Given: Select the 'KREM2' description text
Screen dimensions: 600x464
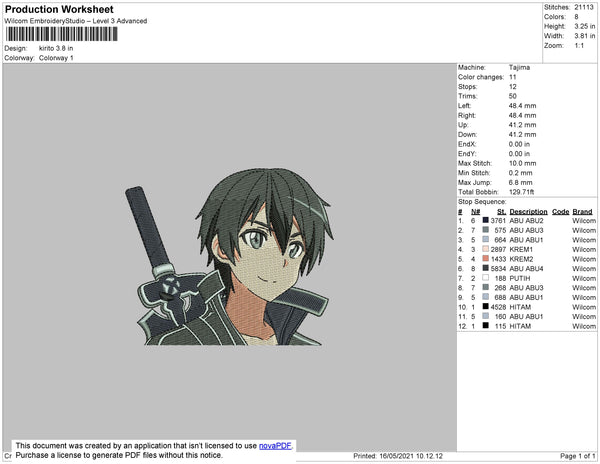Looking at the screenshot, I should pyautogui.click(x=521, y=259).
